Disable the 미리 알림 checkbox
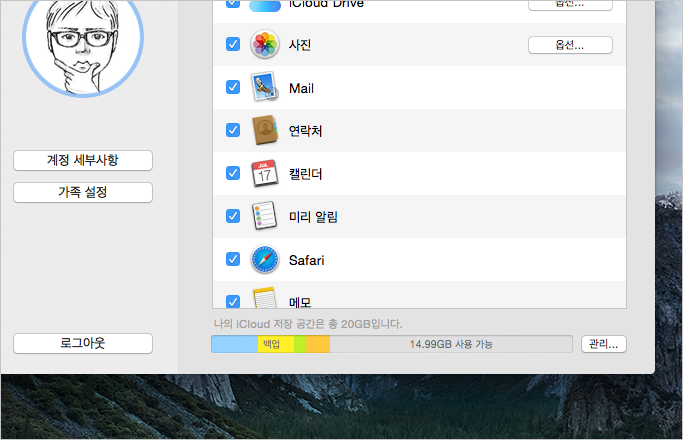 click(233, 216)
